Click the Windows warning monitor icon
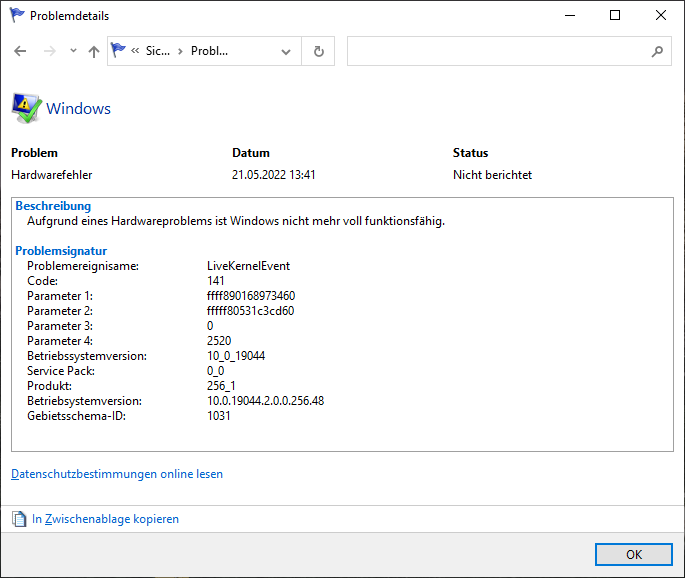This screenshot has height=578, width=685. click(x=27, y=108)
